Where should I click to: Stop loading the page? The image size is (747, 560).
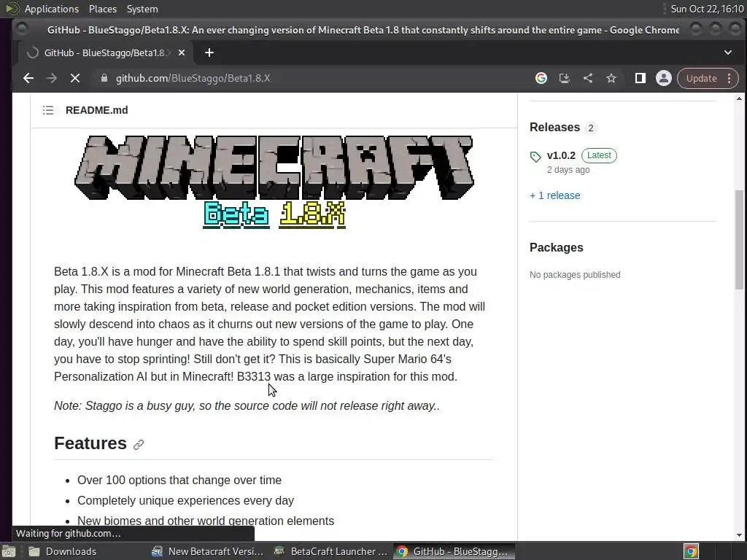75,78
